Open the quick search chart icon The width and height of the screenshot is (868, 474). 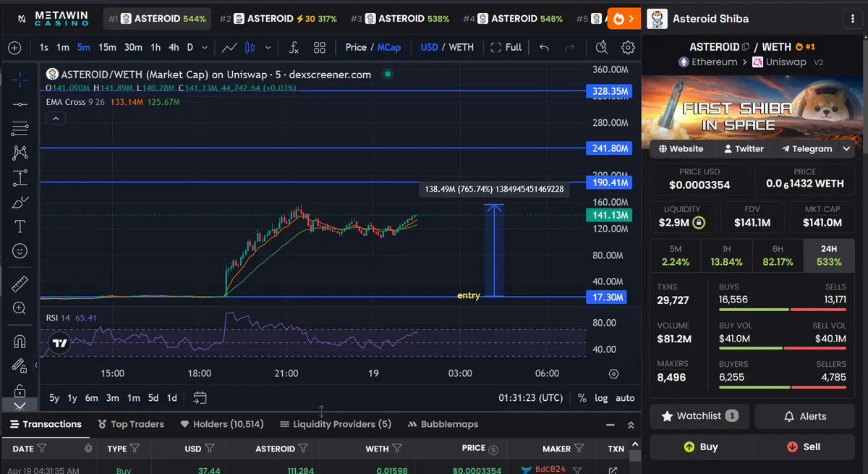pos(602,48)
